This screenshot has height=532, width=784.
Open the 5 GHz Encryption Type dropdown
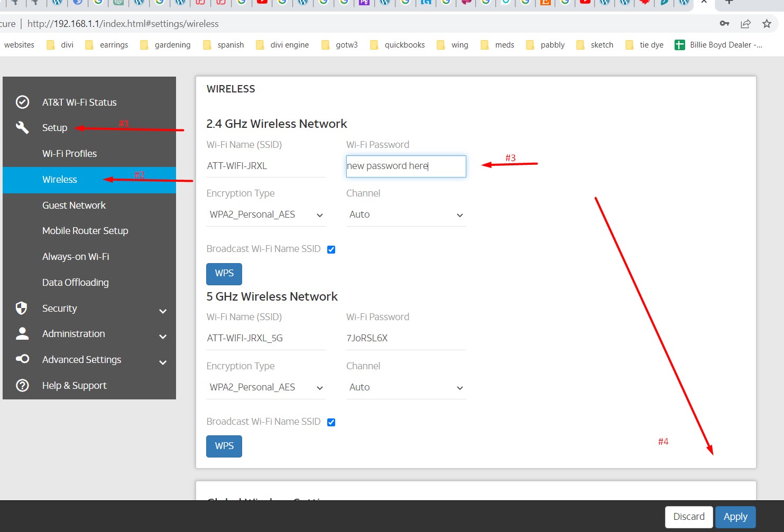tap(266, 387)
